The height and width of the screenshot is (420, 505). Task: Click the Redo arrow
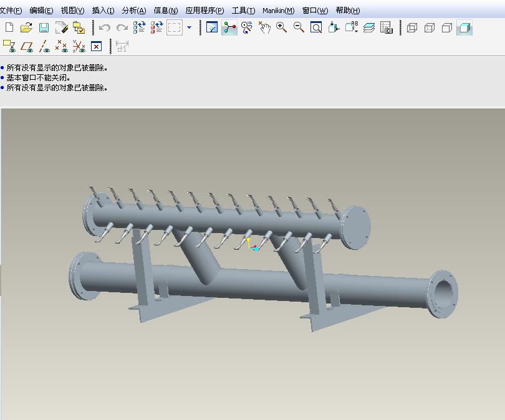122,28
